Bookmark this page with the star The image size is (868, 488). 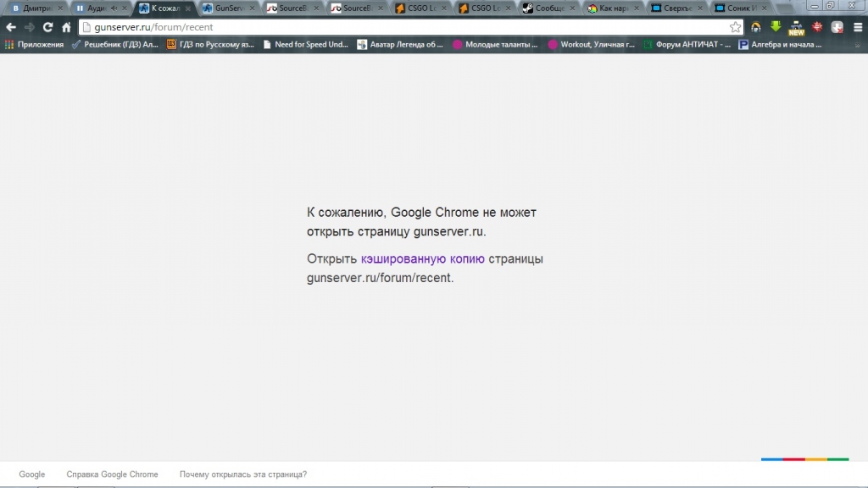735,27
